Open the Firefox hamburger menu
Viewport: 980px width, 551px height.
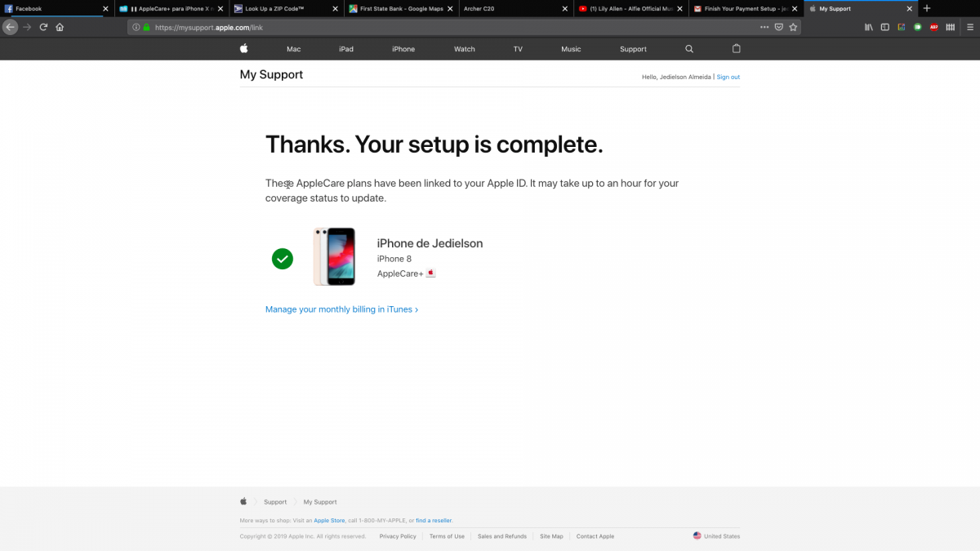point(969,27)
